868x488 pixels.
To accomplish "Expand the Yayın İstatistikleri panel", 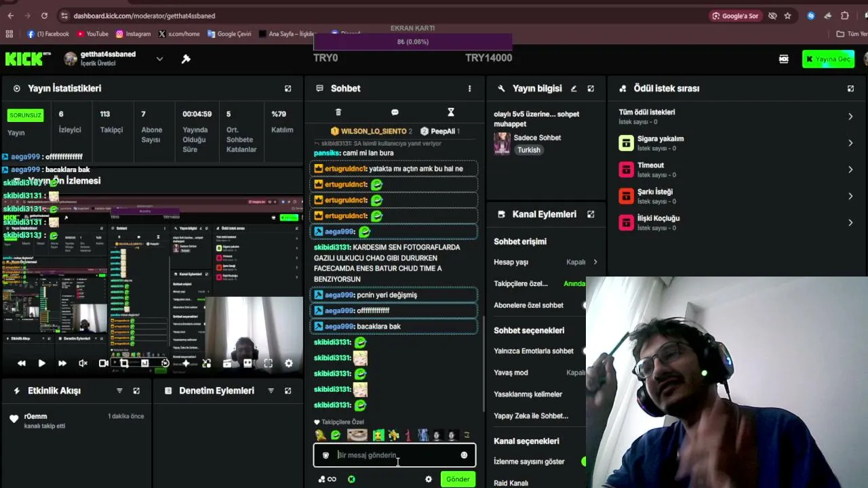I will click(x=288, y=88).
